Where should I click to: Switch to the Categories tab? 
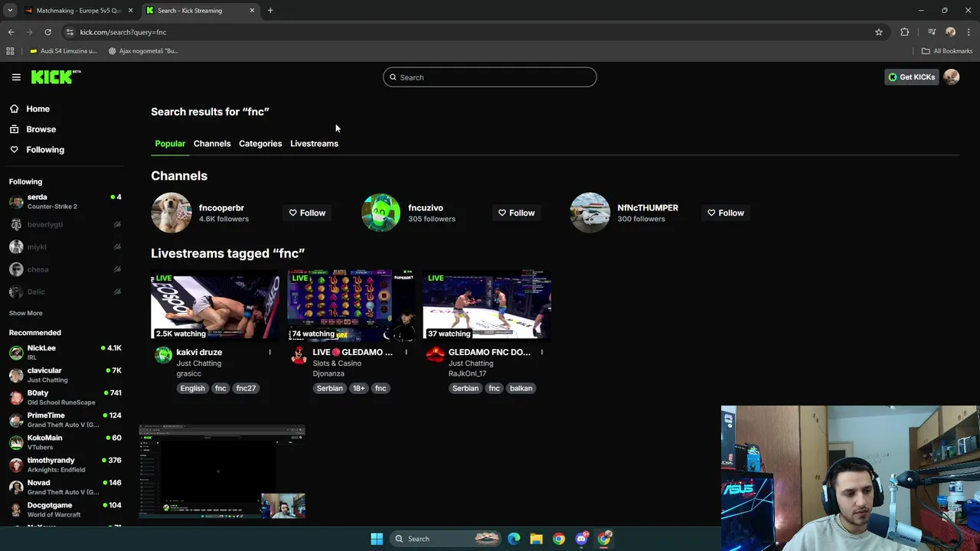pyautogui.click(x=260, y=144)
